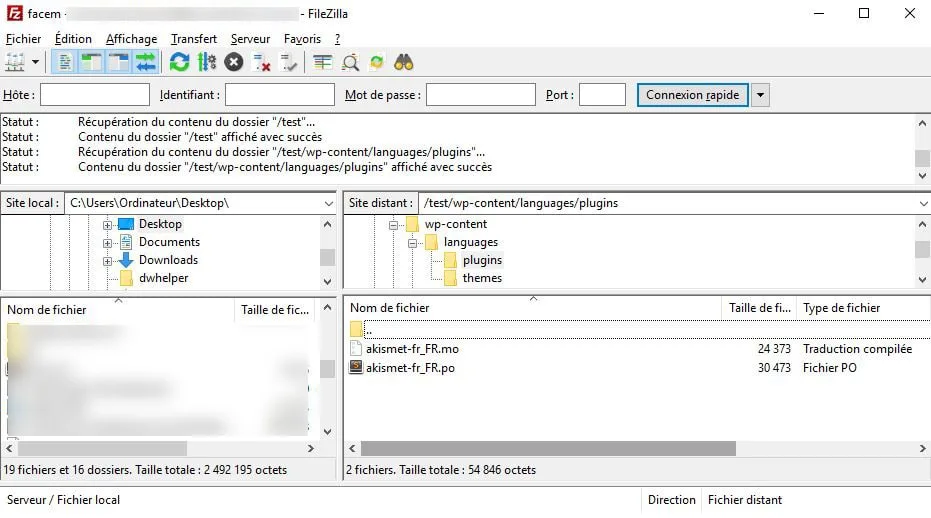Focus the Port input field
The image size is (931, 518).
602,95
